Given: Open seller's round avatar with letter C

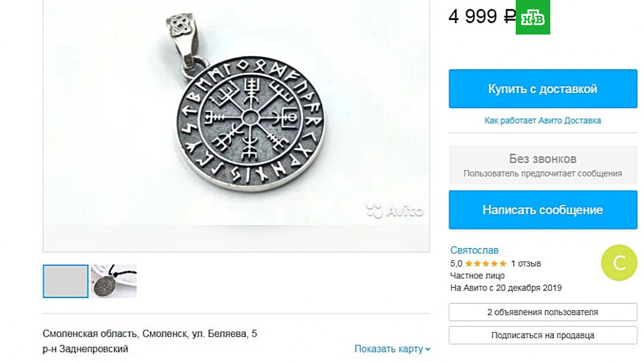Looking at the screenshot, I should [x=619, y=263].
